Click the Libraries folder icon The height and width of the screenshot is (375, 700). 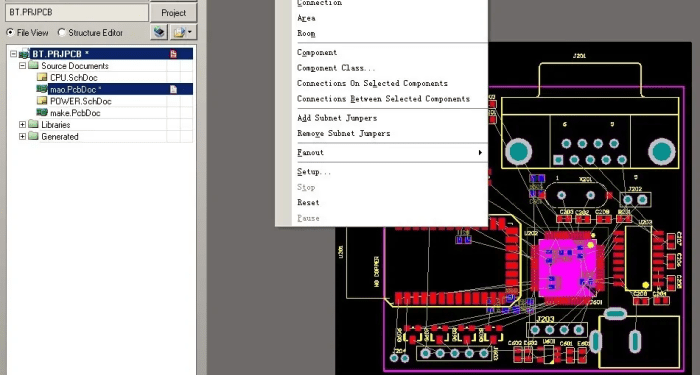tap(33, 124)
